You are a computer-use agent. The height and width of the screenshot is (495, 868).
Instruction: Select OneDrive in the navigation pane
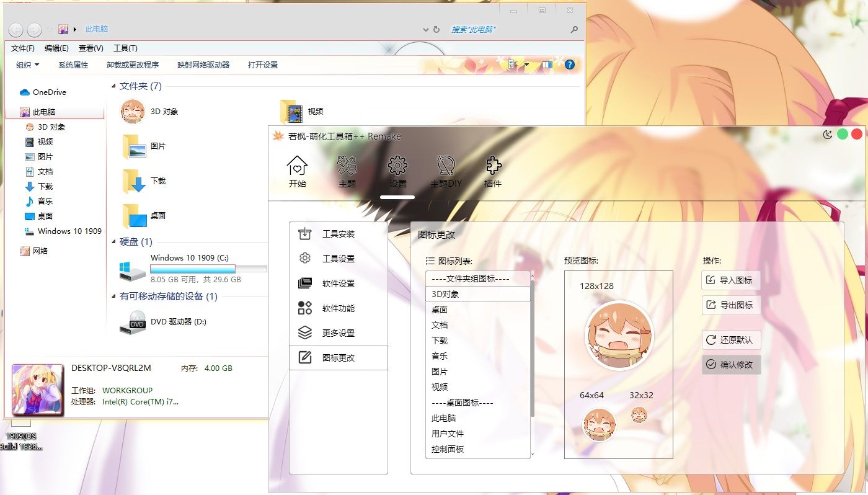click(x=43, y=92)
